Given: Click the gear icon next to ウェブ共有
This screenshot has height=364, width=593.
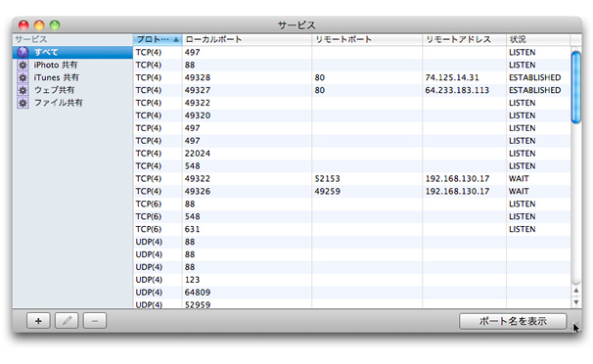Looking at the screenshot, I should (23, 90).
